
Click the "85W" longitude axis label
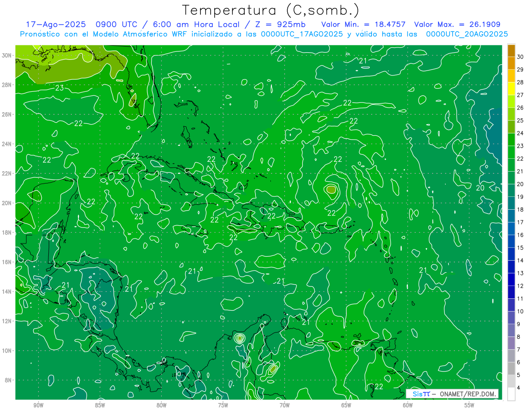coord(100,405)
